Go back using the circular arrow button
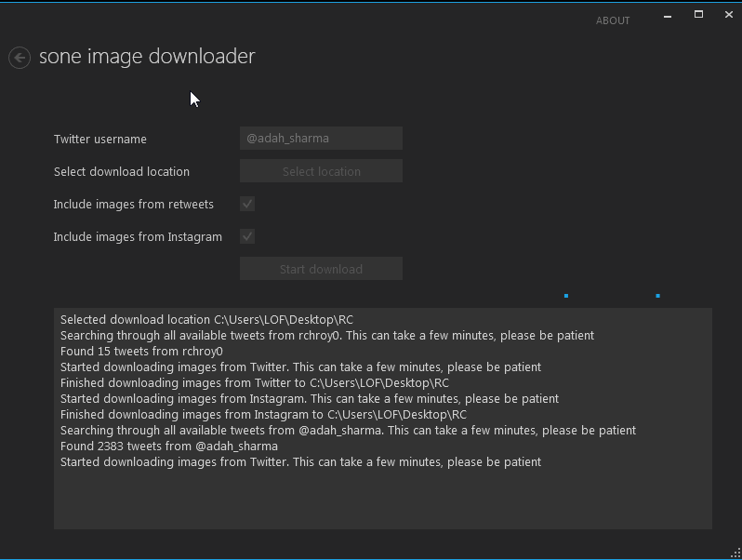This screenshot has height=560, width=742. [x=20, y=58]
